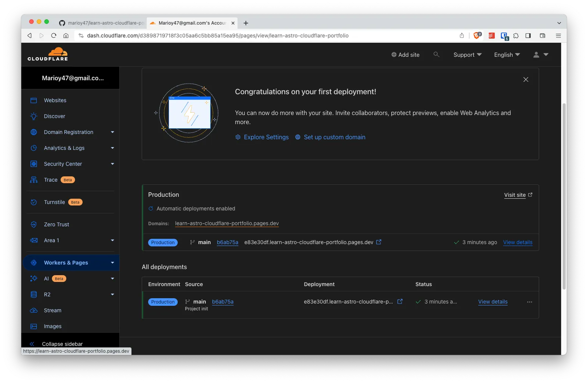Go back in browser history
The height and width of the screenshot is (383, 588).
pyautogui.click(x=30, y=36)
